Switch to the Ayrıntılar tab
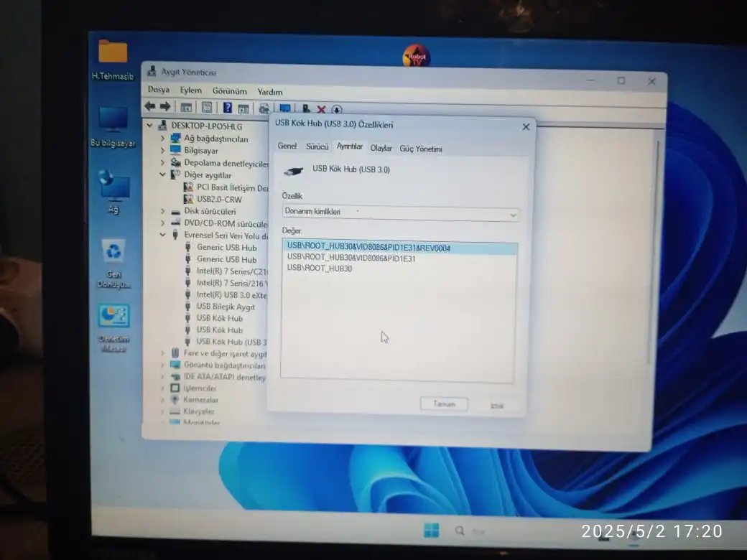 pyautogui.click(x=350, y=146)
